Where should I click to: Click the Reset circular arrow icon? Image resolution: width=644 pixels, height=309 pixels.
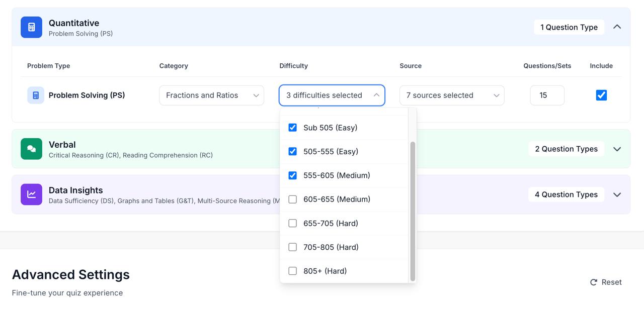tap(594, 282)
